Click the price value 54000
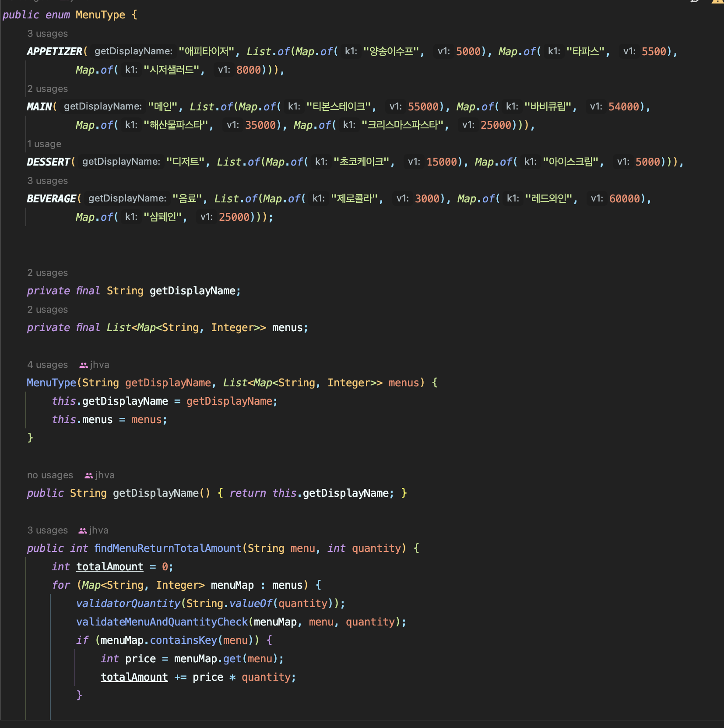This screenshot has width=724, height=728. (624, 107)
